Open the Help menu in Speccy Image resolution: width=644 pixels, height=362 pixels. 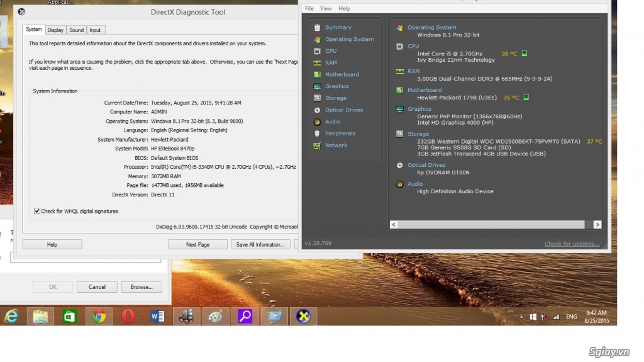pos(344,8)
